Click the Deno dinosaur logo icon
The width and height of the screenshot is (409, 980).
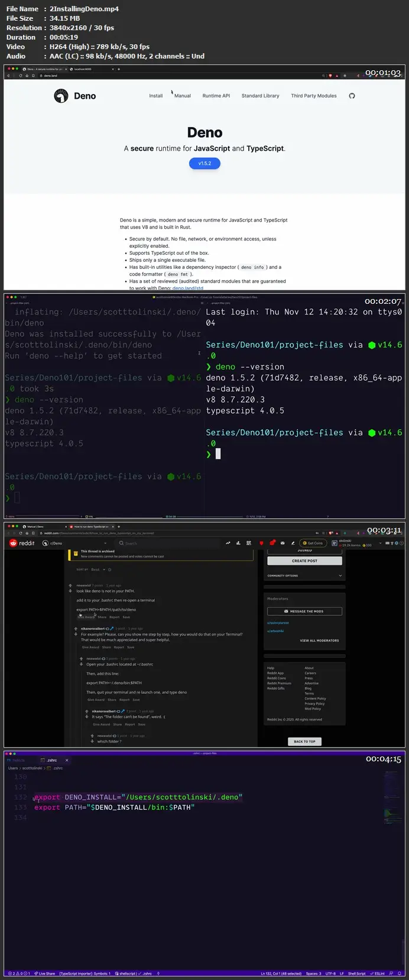[x=61, y=96]
